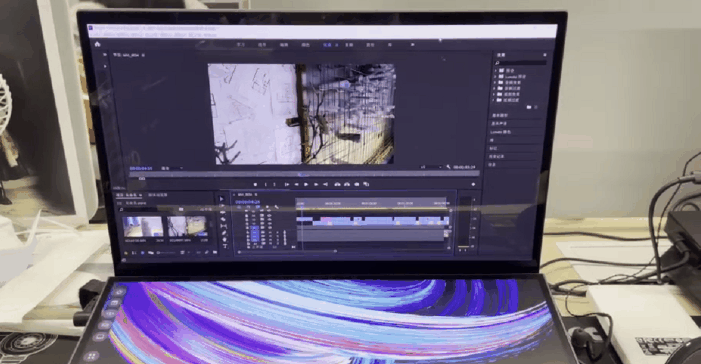Open the 信息 panel
The image size is (701, 364).
tap(492, 165)
